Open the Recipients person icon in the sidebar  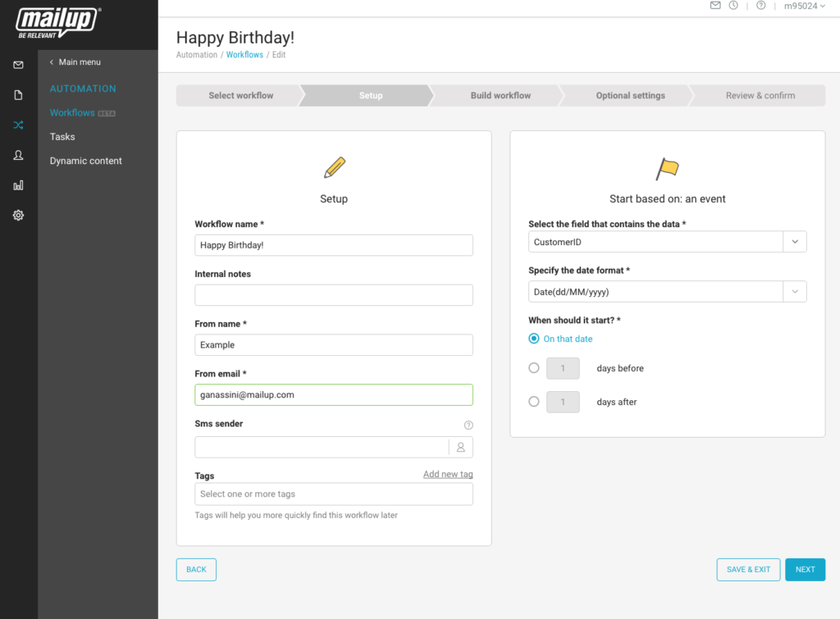18,155
